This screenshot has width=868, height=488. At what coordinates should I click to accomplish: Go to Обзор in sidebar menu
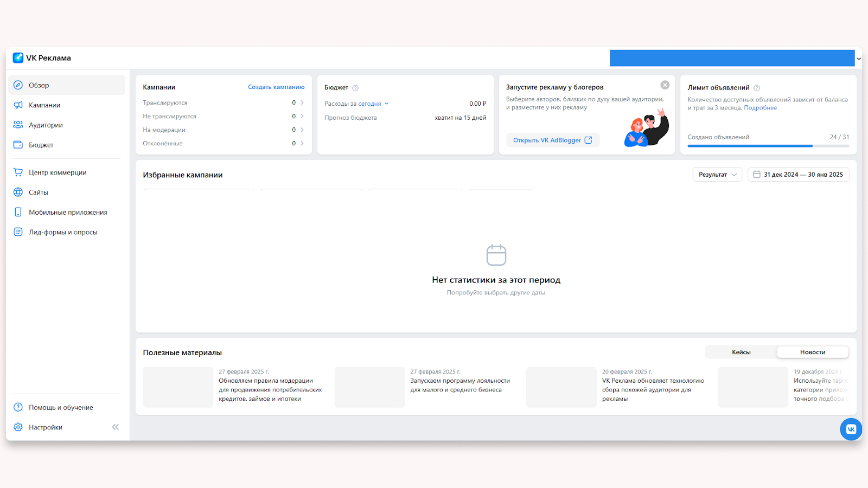click(67, 85)
